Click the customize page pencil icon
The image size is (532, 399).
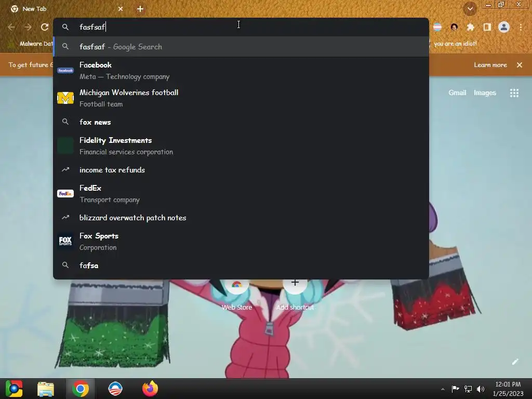click(x=515, y=362)
